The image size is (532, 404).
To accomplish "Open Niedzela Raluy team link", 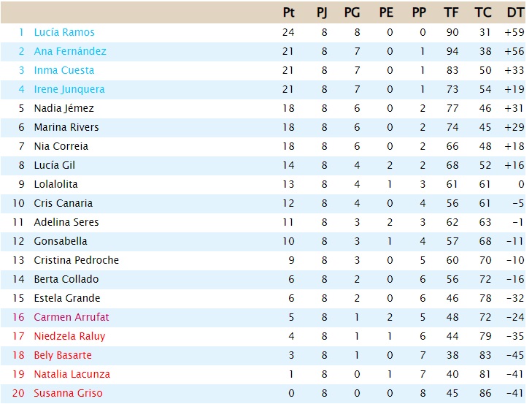I will [69, 336].
